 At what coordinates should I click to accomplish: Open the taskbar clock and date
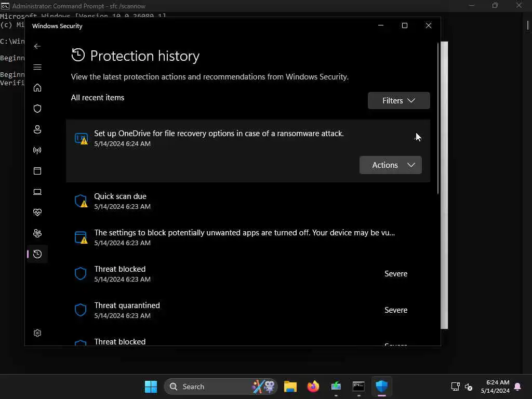(495, 387)
